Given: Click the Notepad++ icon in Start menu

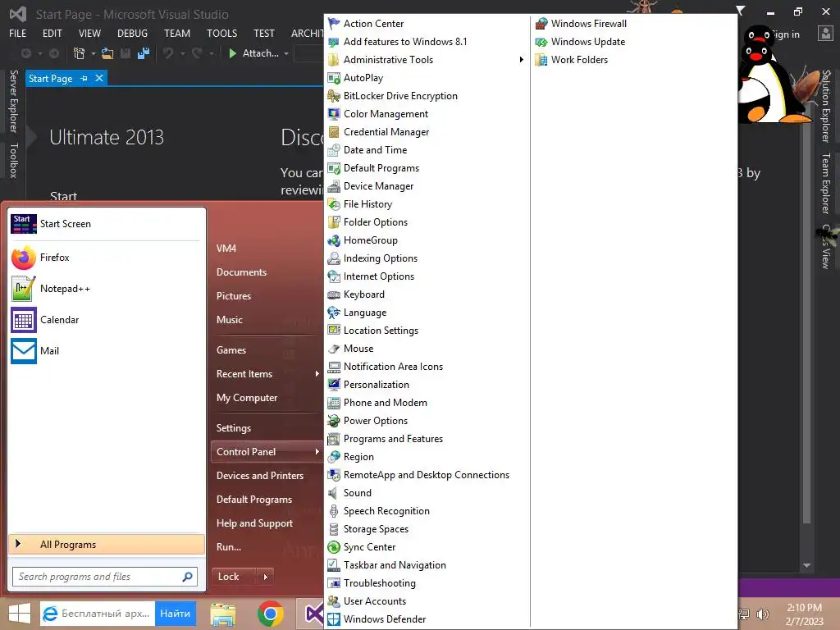Looking at the screenshot, I should click(x=24, y=289).
